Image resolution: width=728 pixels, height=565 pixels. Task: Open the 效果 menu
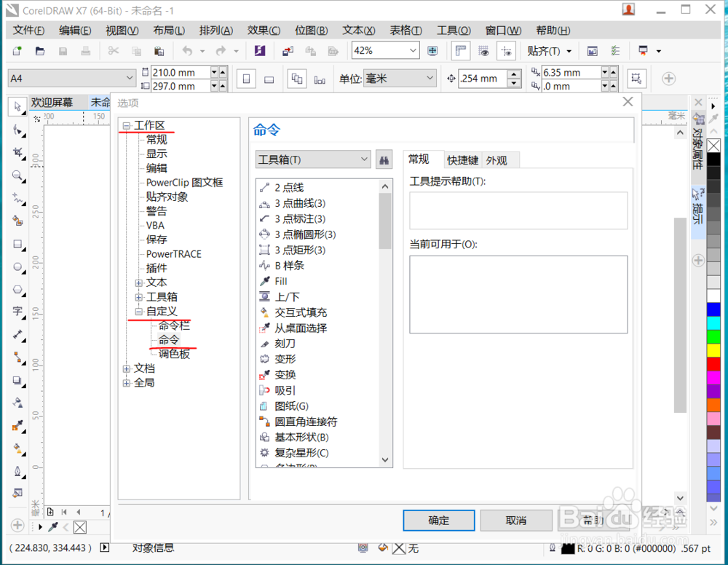264,31
